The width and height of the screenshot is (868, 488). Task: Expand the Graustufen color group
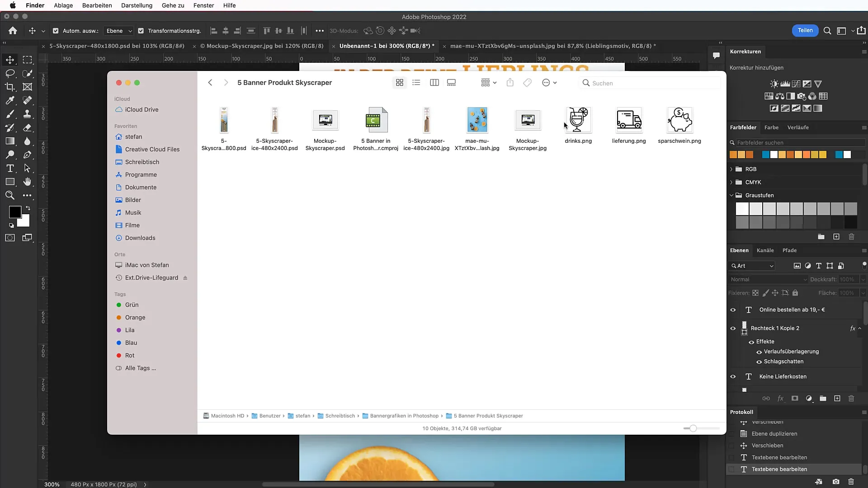click(731, 195)
